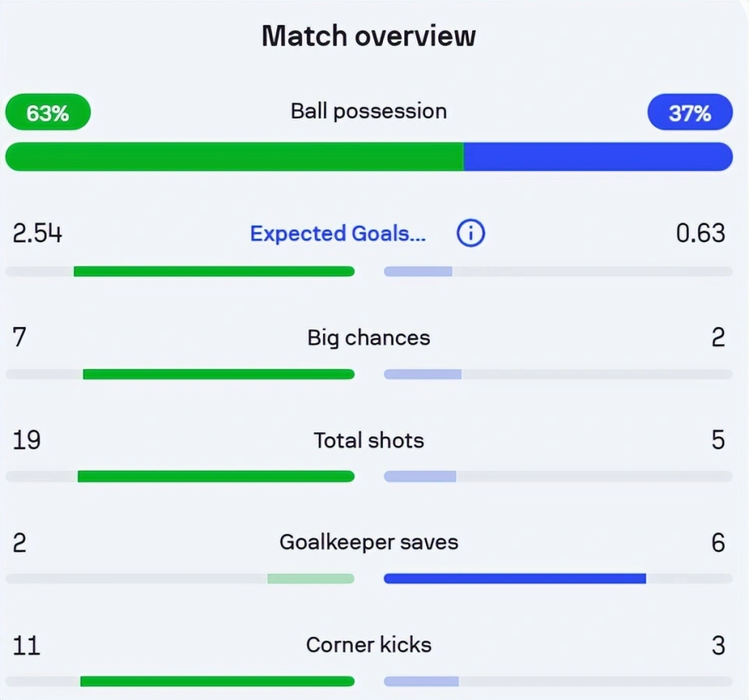Open the Expected Goals link

(338, 233)
